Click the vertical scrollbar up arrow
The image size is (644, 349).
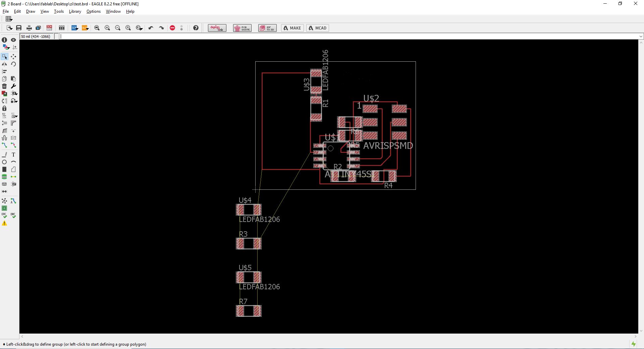tap(641, 43)
